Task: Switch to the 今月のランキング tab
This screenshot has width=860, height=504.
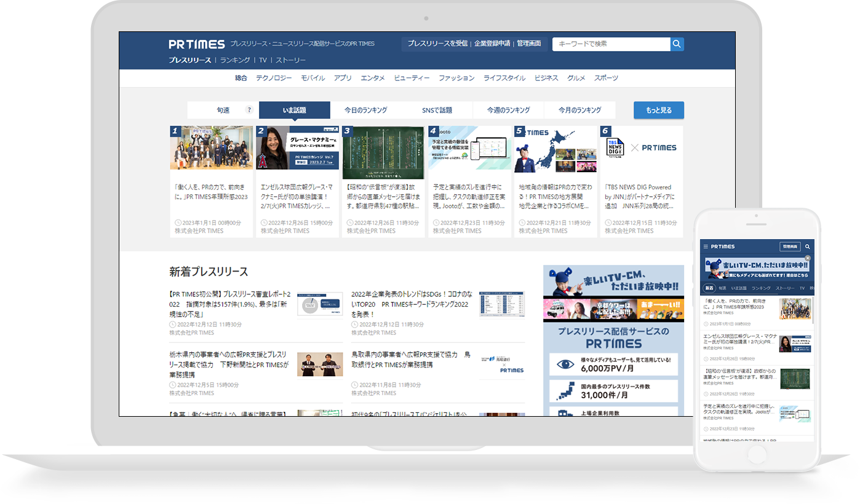Action: (579, 110)
